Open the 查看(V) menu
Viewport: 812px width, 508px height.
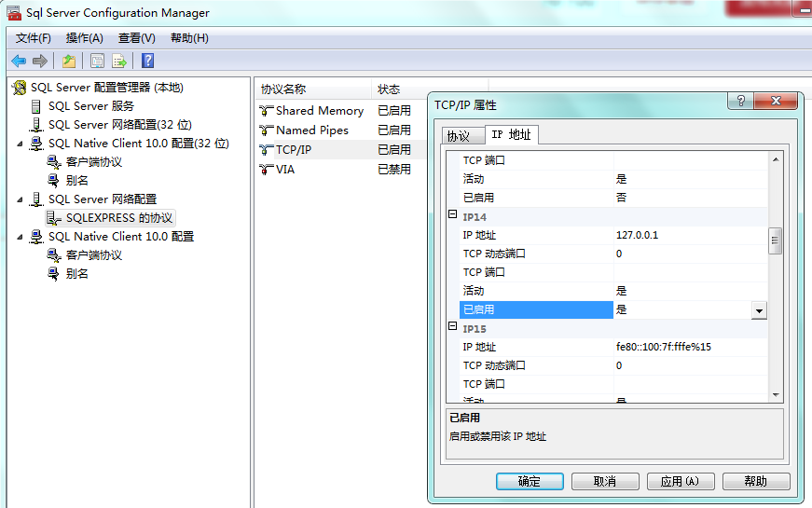pyautogui.click(x=137, y=38)
